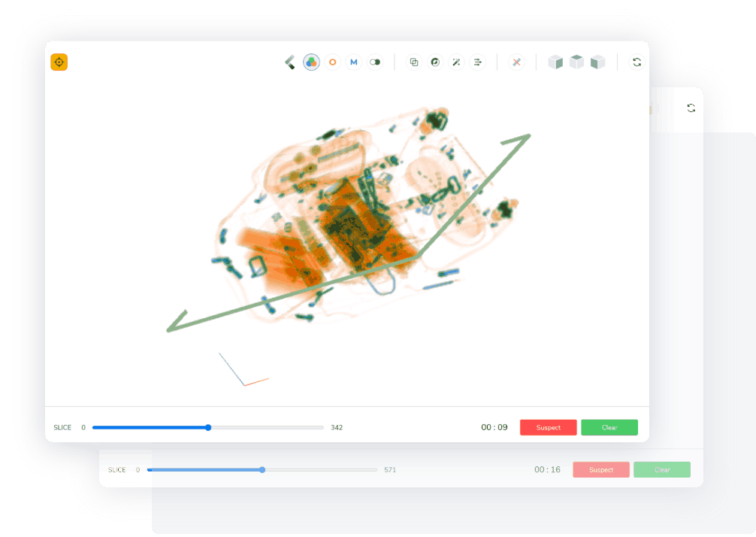The height and width of the screenshot is (537, 756).
Task: Click the yellow crosshair target icon
Action: pos(59,62)
